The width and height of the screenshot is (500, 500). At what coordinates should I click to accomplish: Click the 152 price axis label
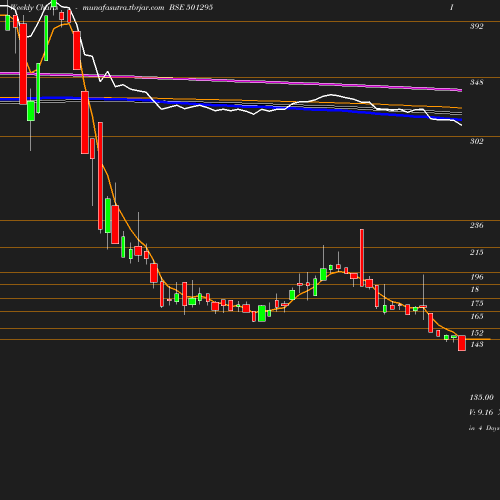pos(476,333)
